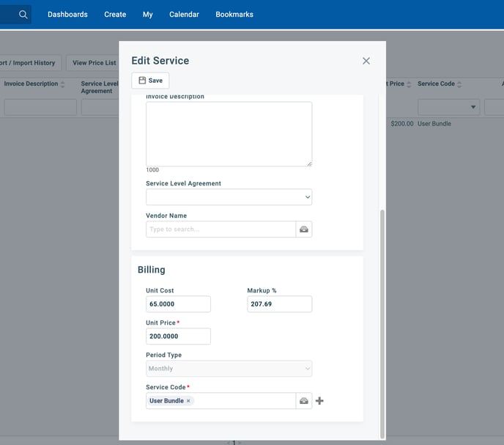Open the Calendar menu
This screenshot has width=504, height=445.
(184, 15)
